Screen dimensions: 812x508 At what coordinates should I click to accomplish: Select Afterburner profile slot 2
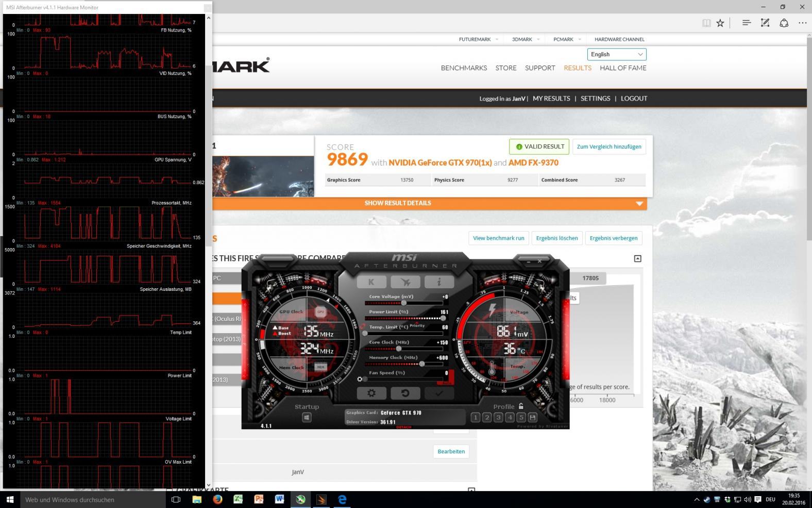tap(486, 417)
